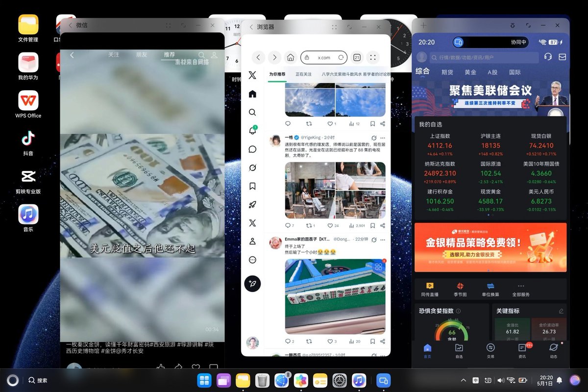Go to 交易 in bottom navigation
Screen dimensions: 588x392
(490, 351)
